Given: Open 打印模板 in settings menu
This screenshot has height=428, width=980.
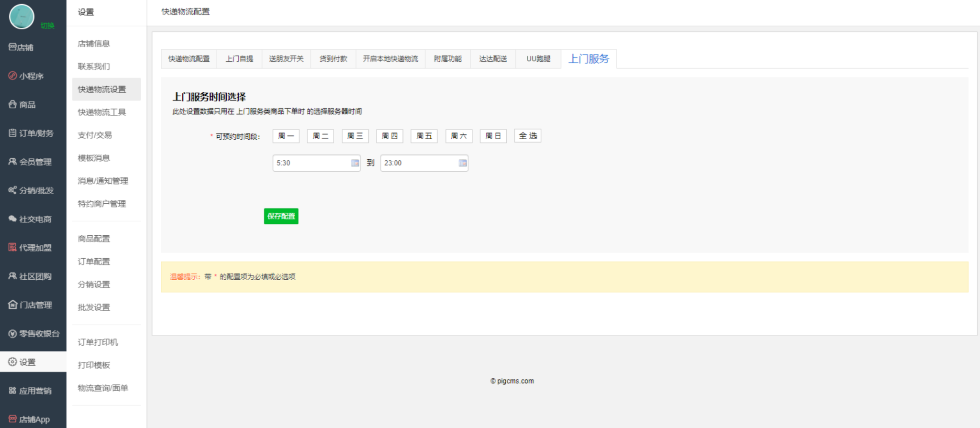Looking at the screenshot, I should click(94, 365).
